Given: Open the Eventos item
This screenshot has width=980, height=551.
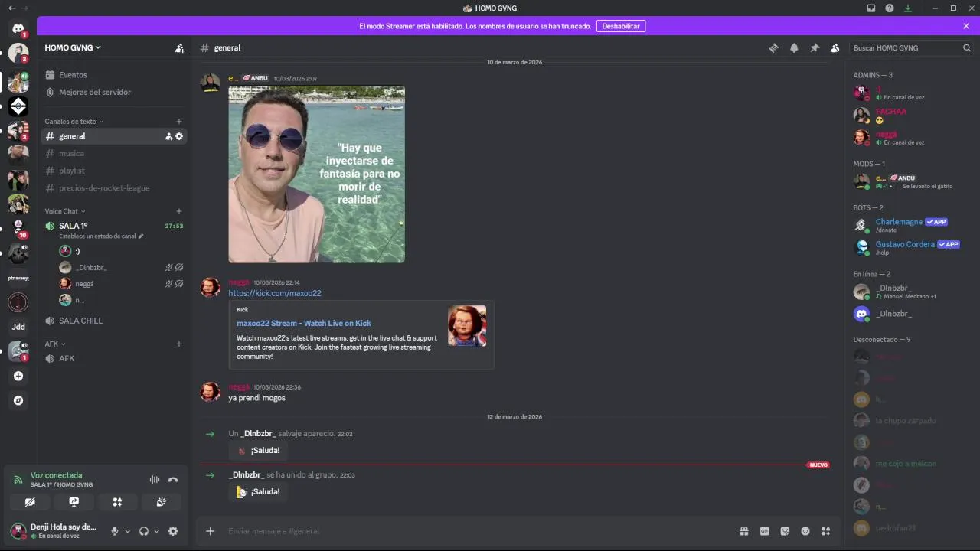Looking at the screenshot, I should tap(113, 75).
